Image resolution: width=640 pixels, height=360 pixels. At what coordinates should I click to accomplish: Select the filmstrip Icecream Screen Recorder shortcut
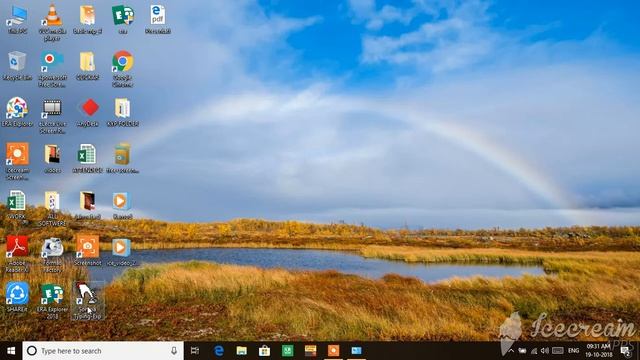52,116
